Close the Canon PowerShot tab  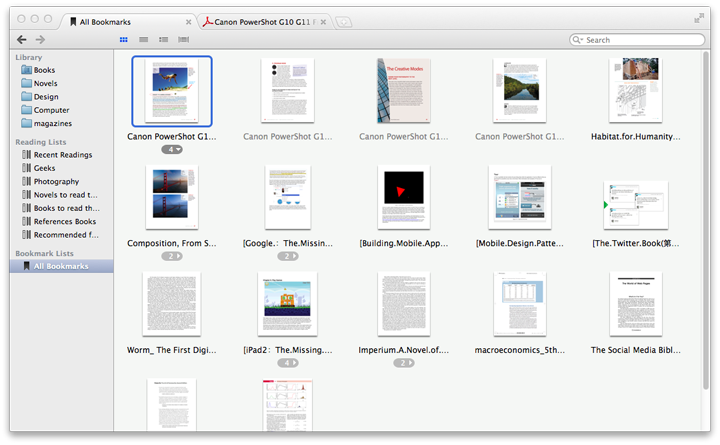click(x=323, y=22)
